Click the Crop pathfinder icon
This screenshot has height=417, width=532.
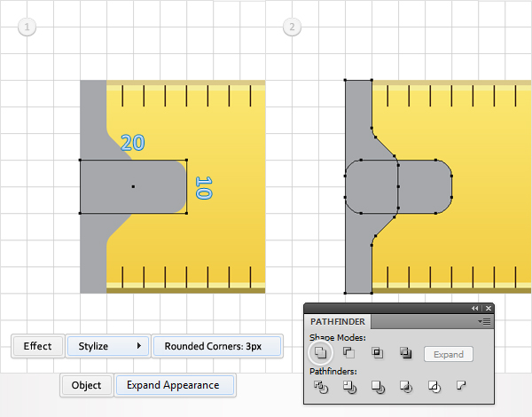click(406, 387)
